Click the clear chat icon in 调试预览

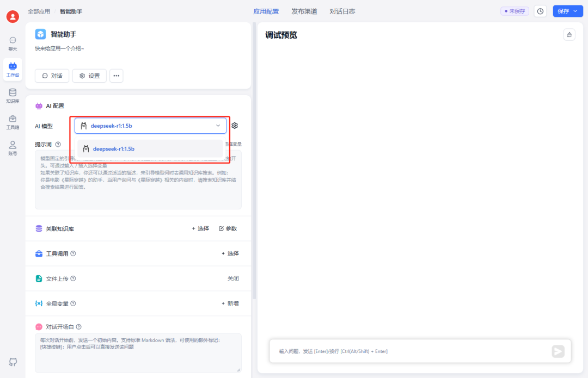tap(569, 35)
